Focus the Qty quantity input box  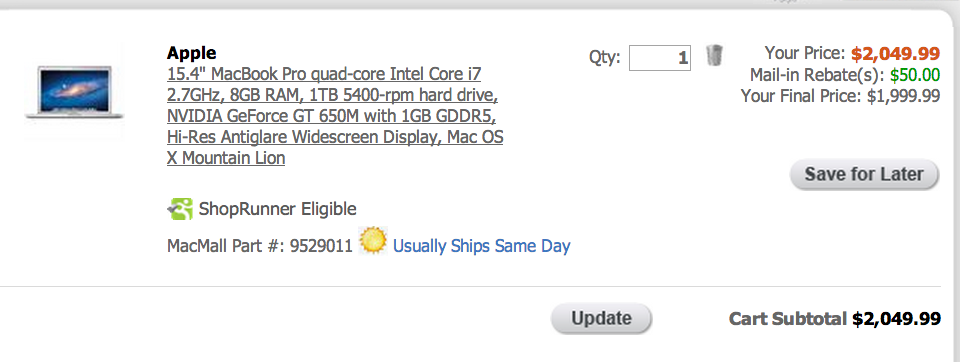tap(660, 58)
